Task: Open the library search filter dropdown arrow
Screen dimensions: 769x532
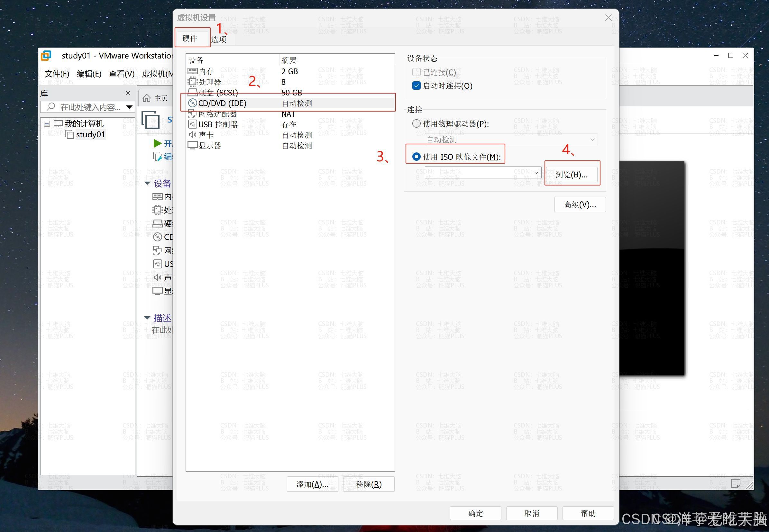Action: click(x=129, y=107)
